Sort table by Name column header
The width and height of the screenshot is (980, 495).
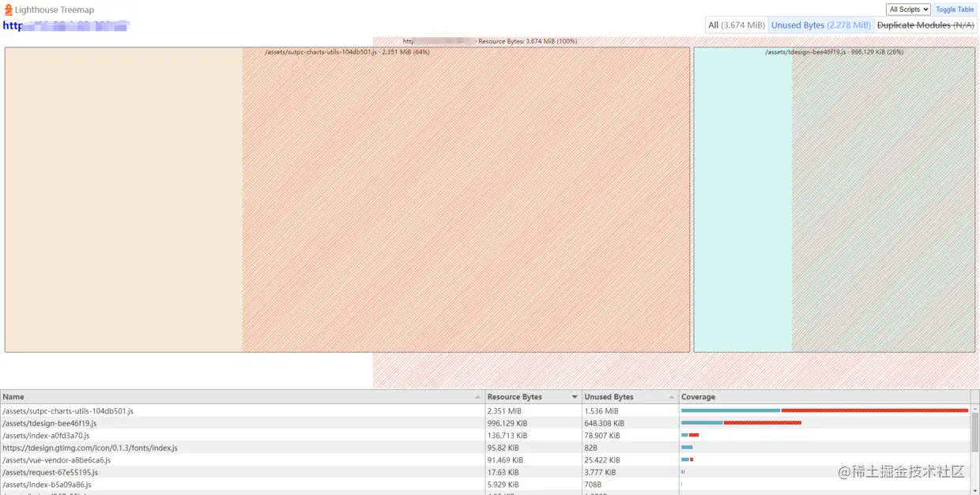pyautogui.click(x=242, y=397)
